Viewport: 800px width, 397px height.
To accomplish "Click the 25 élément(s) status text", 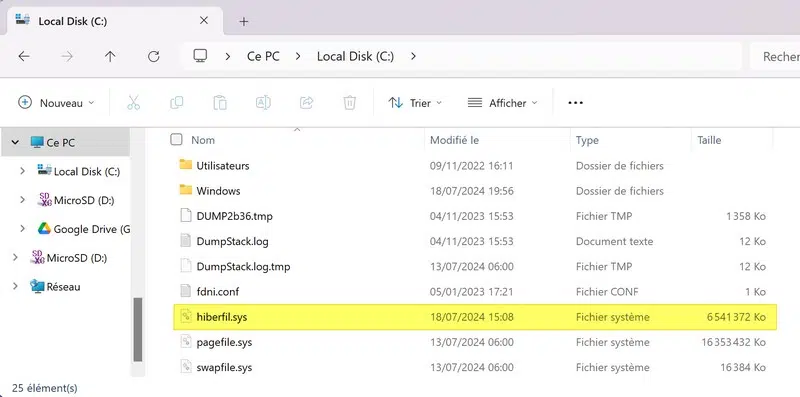I will pyautogui.click(x=45, y=388).
